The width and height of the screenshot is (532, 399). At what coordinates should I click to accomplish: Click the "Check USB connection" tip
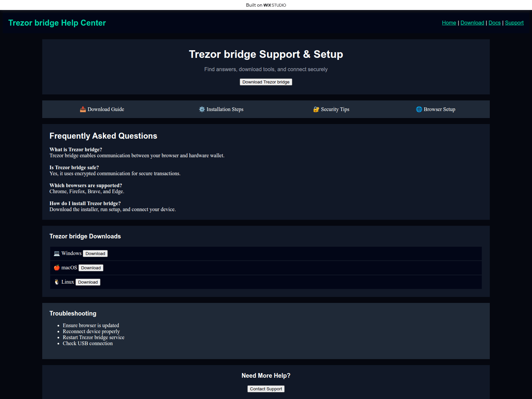pyautogui.click(x=88, y=343)
